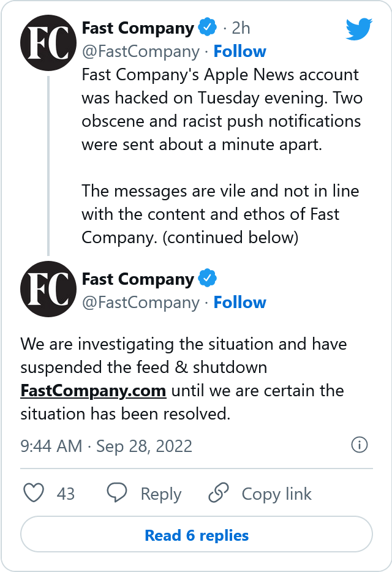Image resolution: width=392 pixels, height=572 pixels.
Task: Click the second tweet's verified badge
Action: (x=207, y=278)
